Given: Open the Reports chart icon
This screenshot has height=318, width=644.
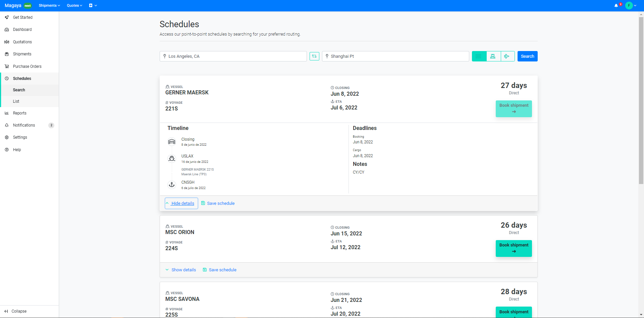Looking at the screenshot, I should coord(7,113).
